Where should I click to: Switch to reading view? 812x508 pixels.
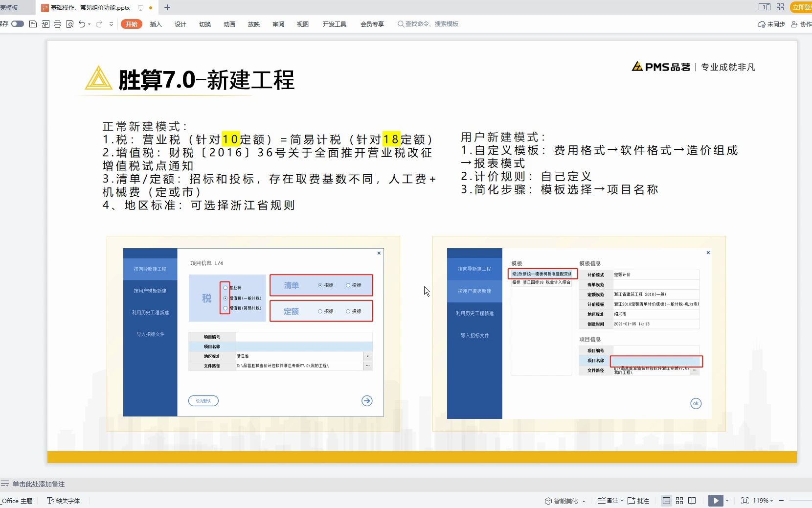(x=692, y=501)
